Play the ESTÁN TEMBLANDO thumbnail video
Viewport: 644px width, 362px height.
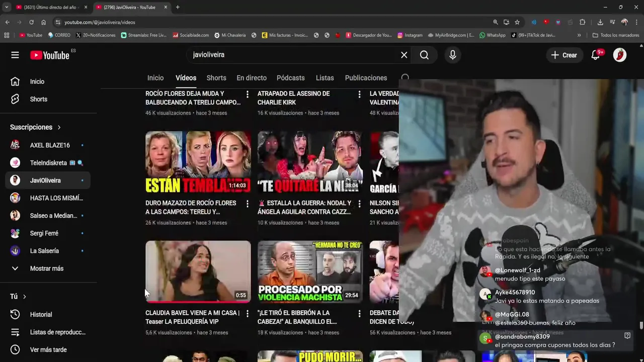[198, 162]
